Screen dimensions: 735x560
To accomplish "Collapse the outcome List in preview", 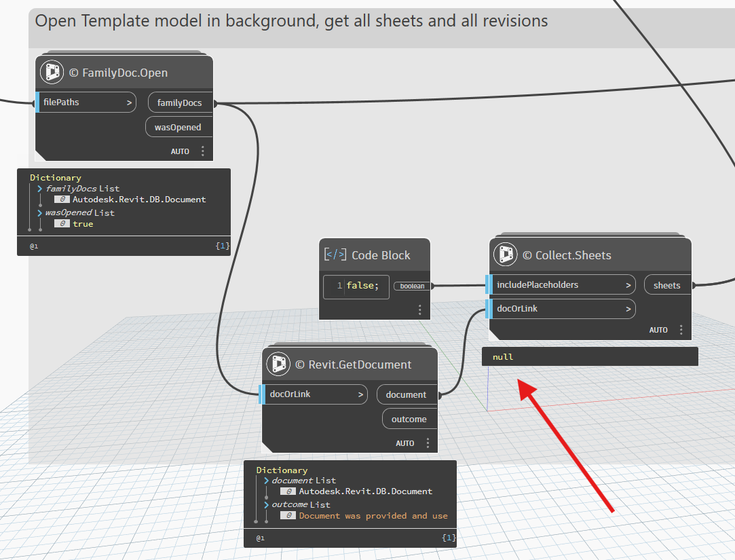I will pos(266,505).
